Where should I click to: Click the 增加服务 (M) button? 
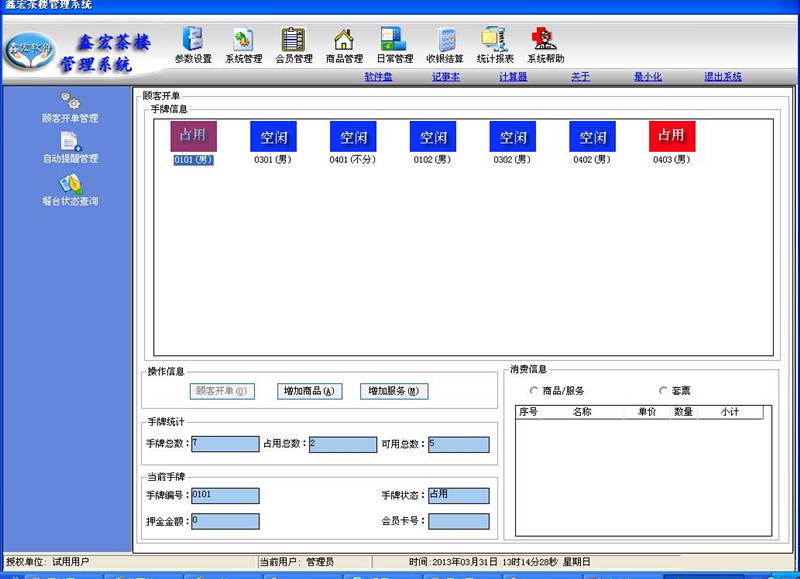coord(394,391)
